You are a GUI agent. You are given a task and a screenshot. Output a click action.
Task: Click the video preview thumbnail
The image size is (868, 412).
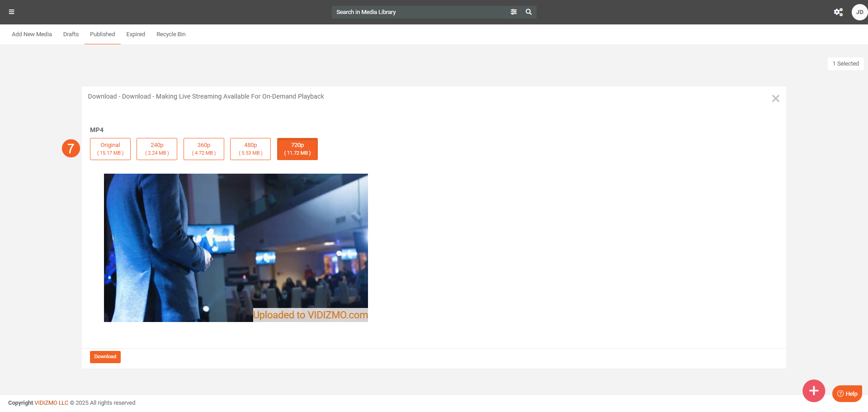coord(236,247)
